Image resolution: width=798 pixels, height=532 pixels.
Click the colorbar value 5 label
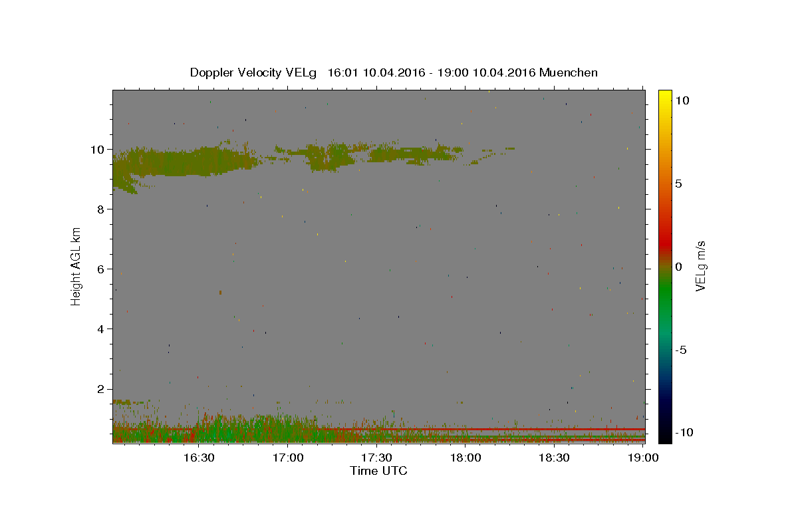coord(678,183)
